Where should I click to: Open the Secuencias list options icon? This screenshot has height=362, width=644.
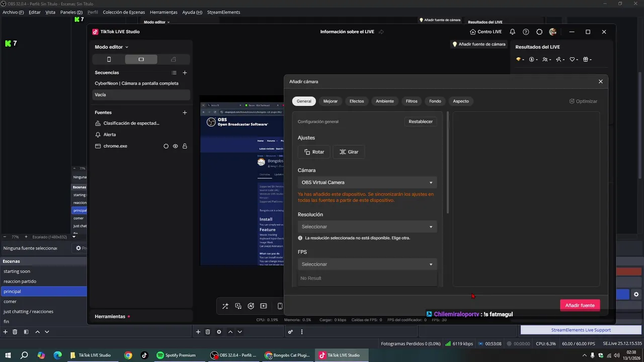pos(174,73)
